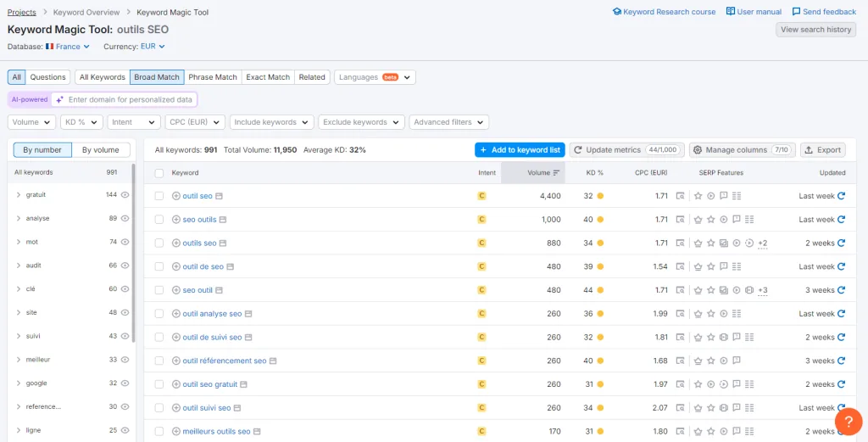Show +3 more SERP features for 'seo outil'
Screen dimensions: 868x442
point(762,290)
